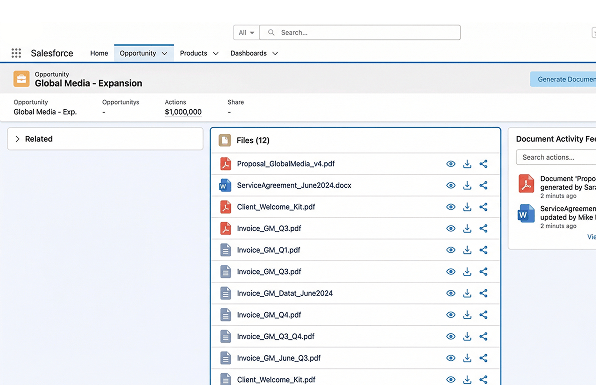Screen dimensions: 596x385
Task: Click the $1,000,000 amount value
Action: tap(183, 112)
